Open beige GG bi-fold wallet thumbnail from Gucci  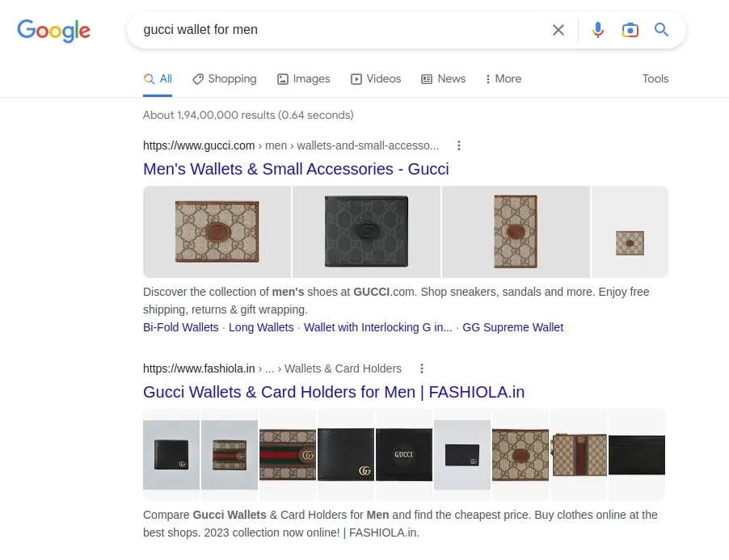pos(217,232)
